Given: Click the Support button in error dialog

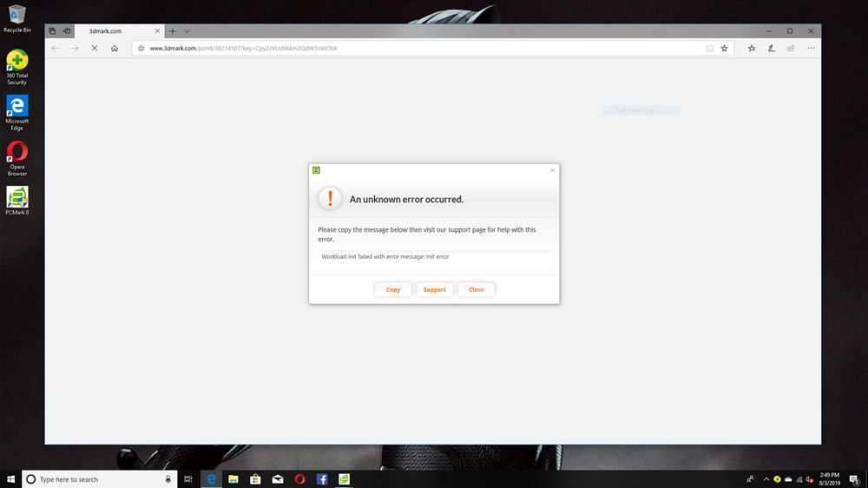Looking at the screenshot, I should coord(435,289).
